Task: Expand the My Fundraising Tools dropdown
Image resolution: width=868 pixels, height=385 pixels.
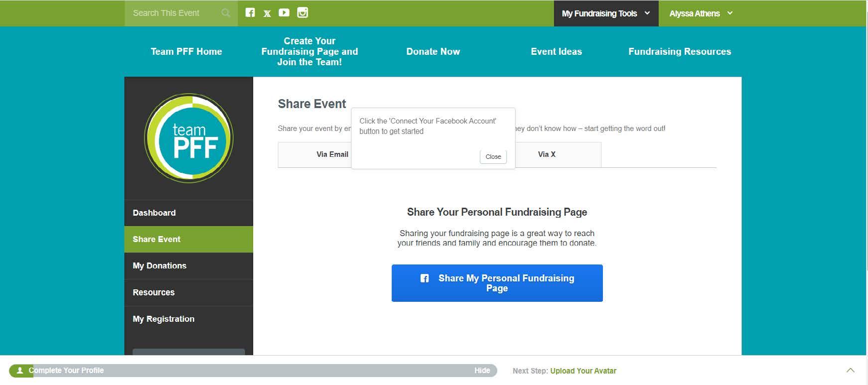Action: click(606, 13)
